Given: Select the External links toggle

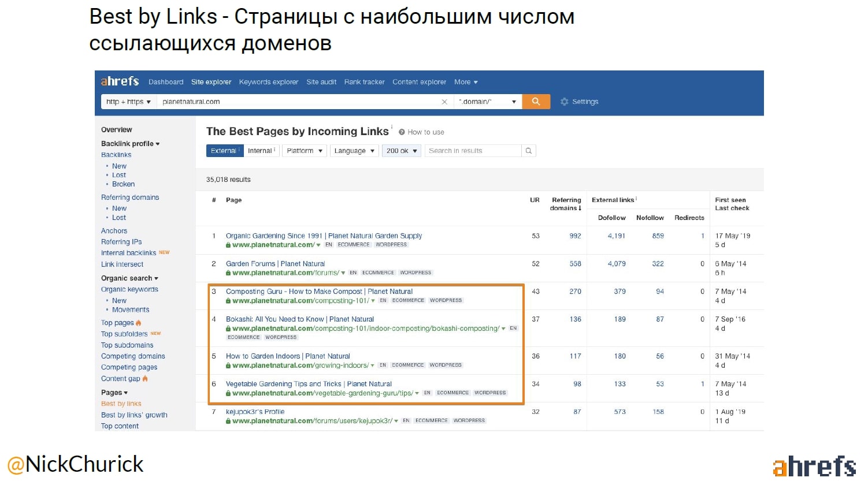Looking at the screenshot, I should [224, 151].
